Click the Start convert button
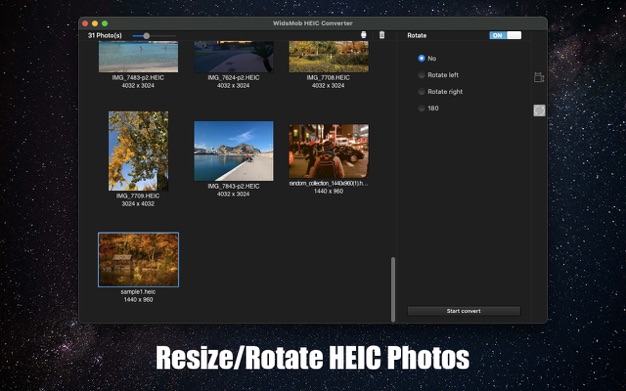Viewport: 626px width, 391px height. point(464,311)
